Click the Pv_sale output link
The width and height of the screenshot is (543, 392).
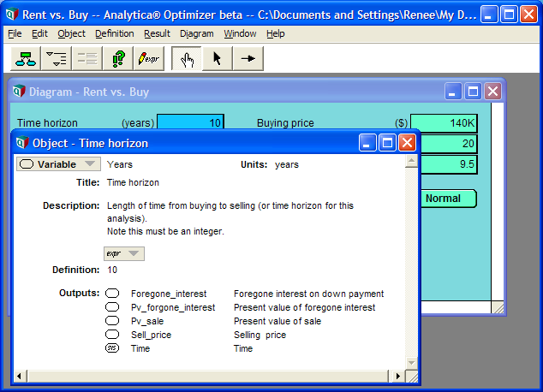[147, 321]
